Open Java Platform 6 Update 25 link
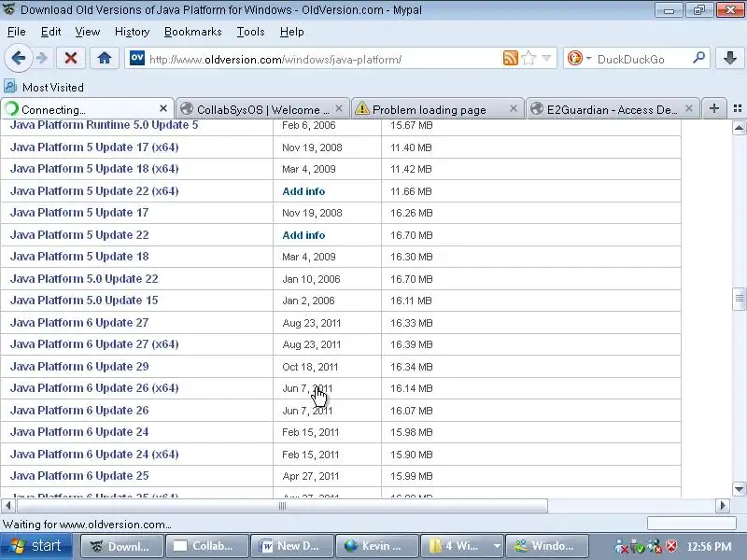 pos(79,476)
